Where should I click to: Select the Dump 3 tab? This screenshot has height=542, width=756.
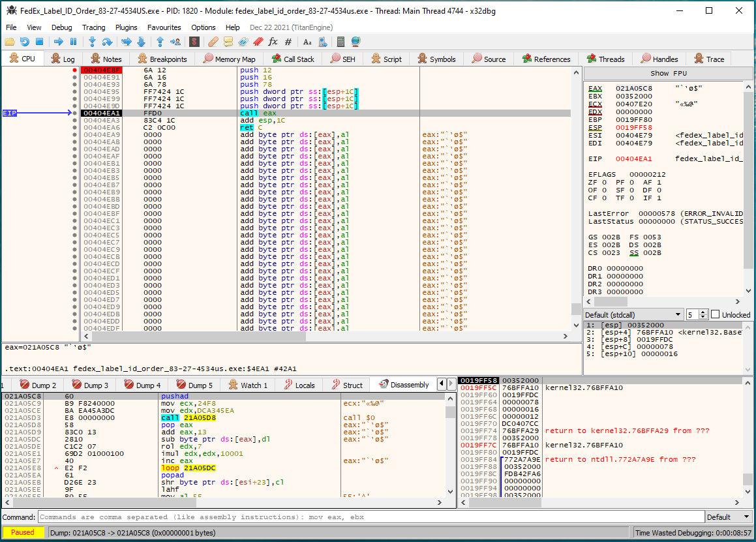[90, 385]
